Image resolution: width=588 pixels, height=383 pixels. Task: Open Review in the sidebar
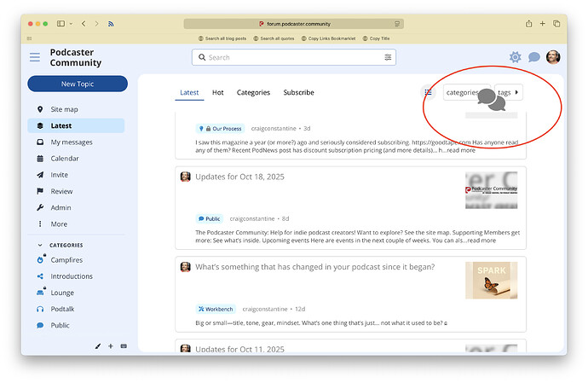tap(61, 191)
